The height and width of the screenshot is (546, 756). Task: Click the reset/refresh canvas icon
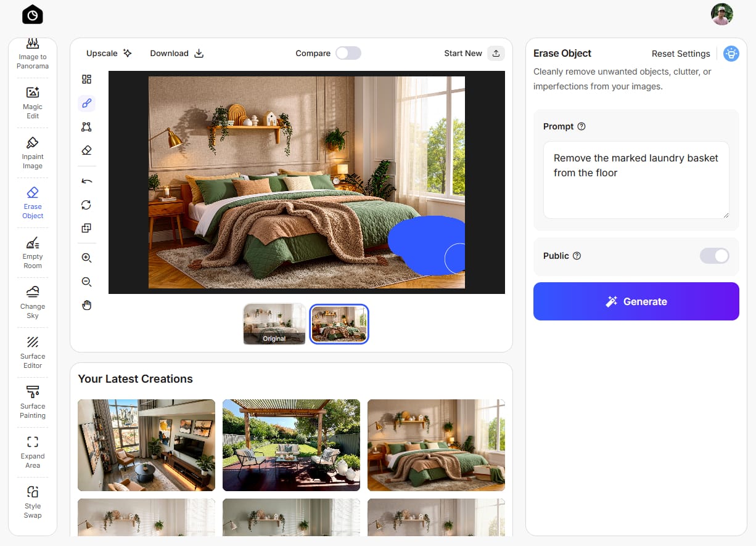point(87,205)
